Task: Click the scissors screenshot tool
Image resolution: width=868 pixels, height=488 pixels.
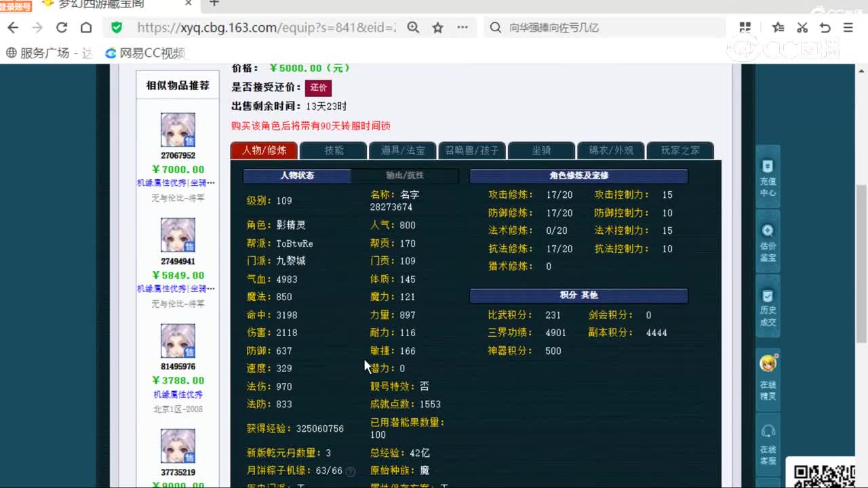Action: click(x=802, y=28)
